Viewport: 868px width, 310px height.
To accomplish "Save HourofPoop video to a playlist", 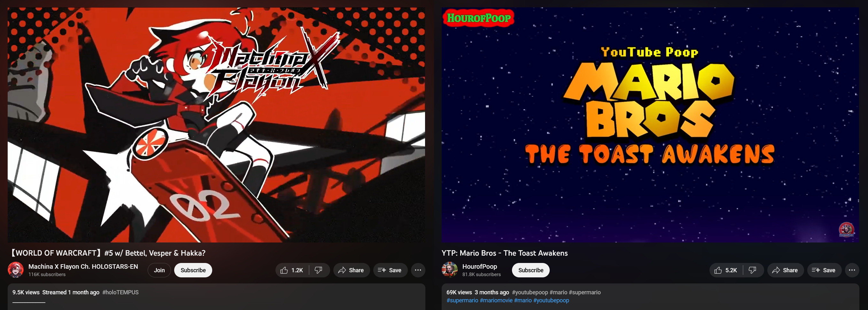I will pyautogui.click(x=824, y=270).
